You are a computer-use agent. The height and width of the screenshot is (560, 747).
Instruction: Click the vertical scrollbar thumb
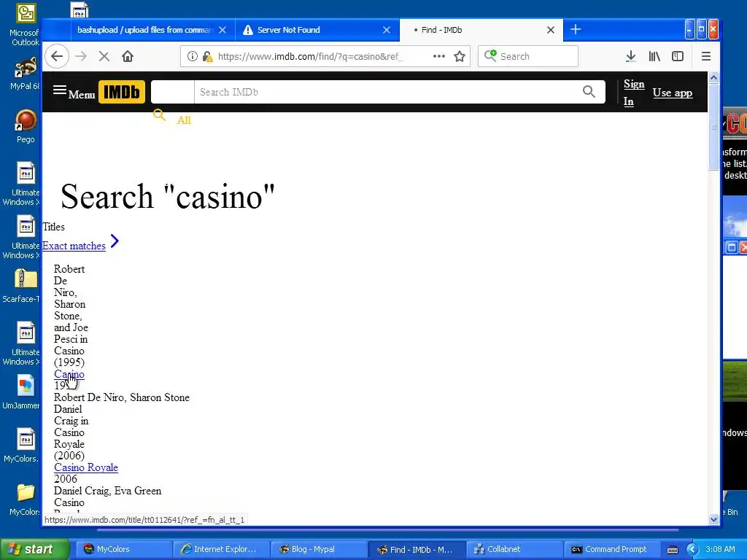[713, 126]
